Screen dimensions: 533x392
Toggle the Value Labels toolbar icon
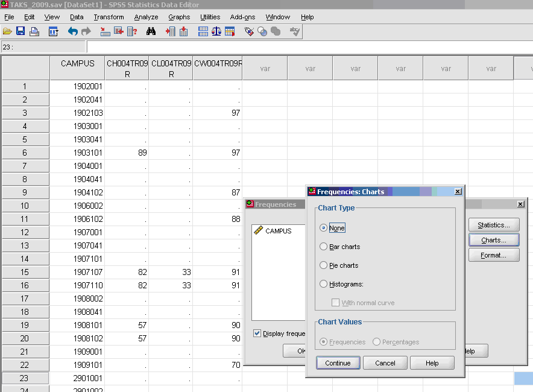(248, 31)
